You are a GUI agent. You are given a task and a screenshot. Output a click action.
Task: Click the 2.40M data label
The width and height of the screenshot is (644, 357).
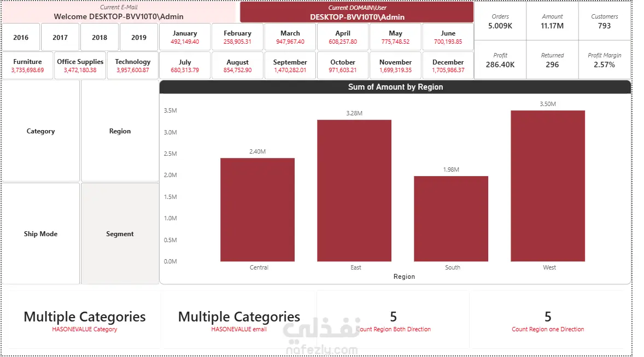click(x=257, y=151)
